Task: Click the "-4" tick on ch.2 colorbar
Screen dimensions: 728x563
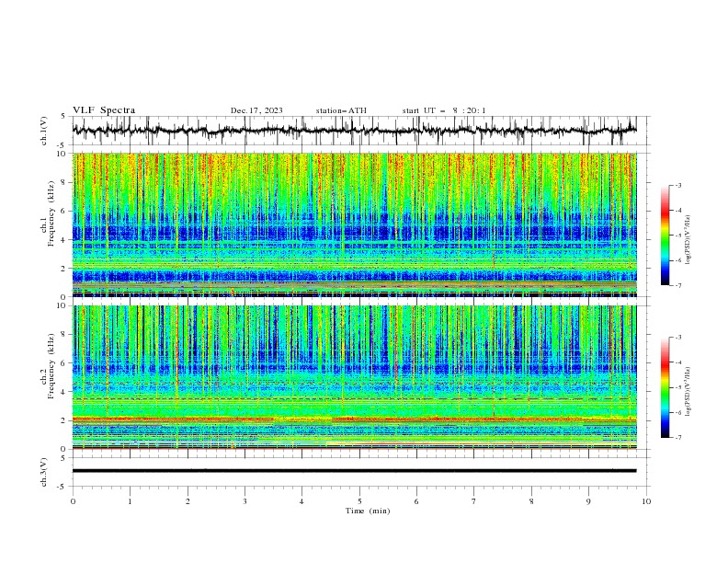Action: [677, 362]
